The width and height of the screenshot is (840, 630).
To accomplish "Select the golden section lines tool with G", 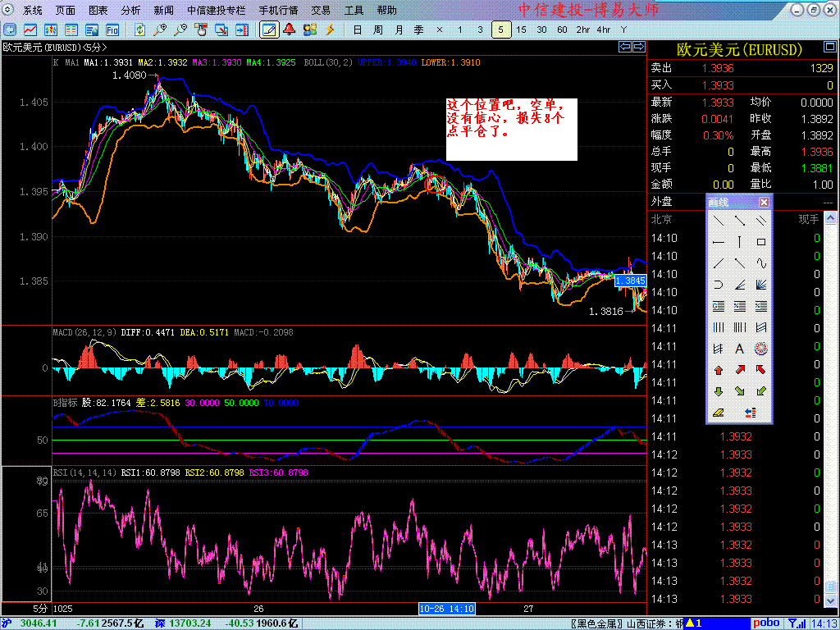I will [719, 306].
